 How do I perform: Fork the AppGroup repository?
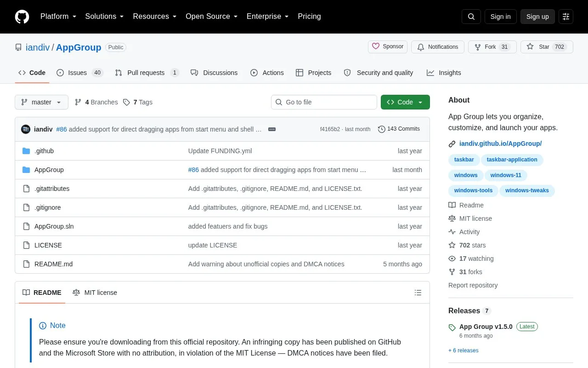492,47
